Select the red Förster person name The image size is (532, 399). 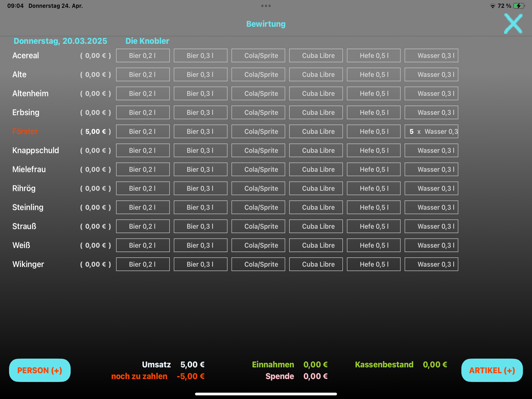pyautogui.click(x=25, y=131)
